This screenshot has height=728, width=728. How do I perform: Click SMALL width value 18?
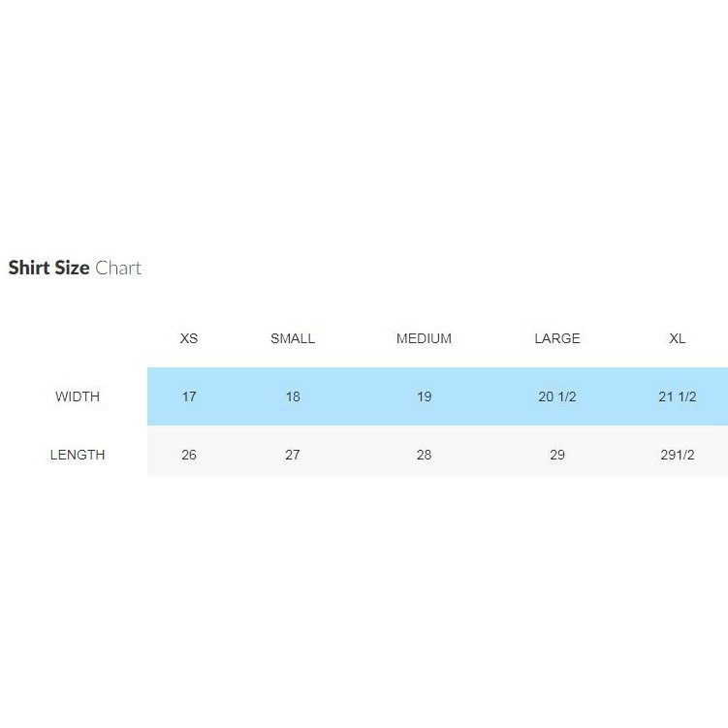pyautogui.click(x=293, y=396)
